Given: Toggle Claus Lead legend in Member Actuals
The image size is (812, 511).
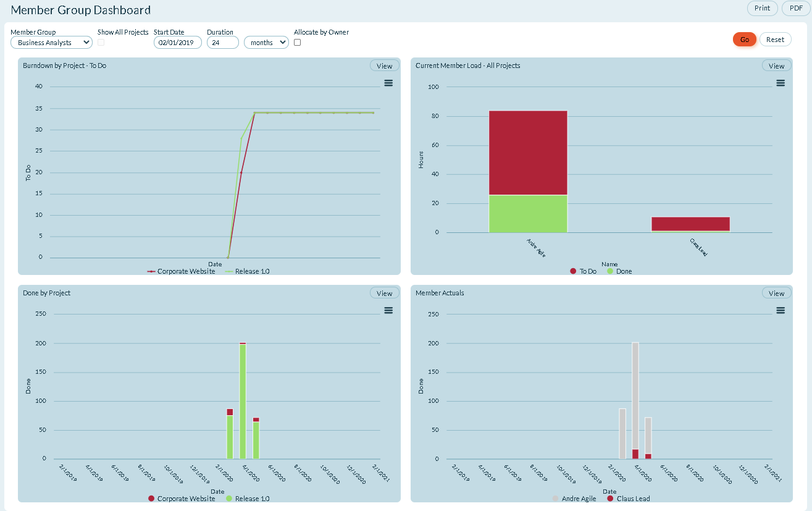Looking at the screenshot, I should pyautogui.click(x=629, y=499).
